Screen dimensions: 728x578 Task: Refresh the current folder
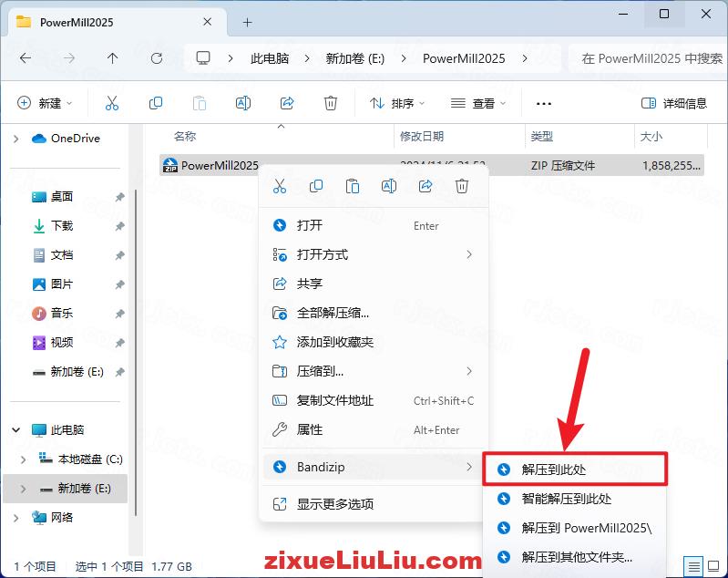[157, 58]
